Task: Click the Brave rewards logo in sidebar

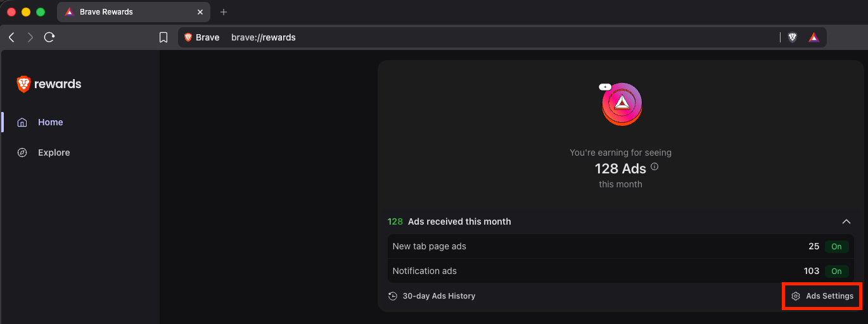Action: [x=49, y=84]
